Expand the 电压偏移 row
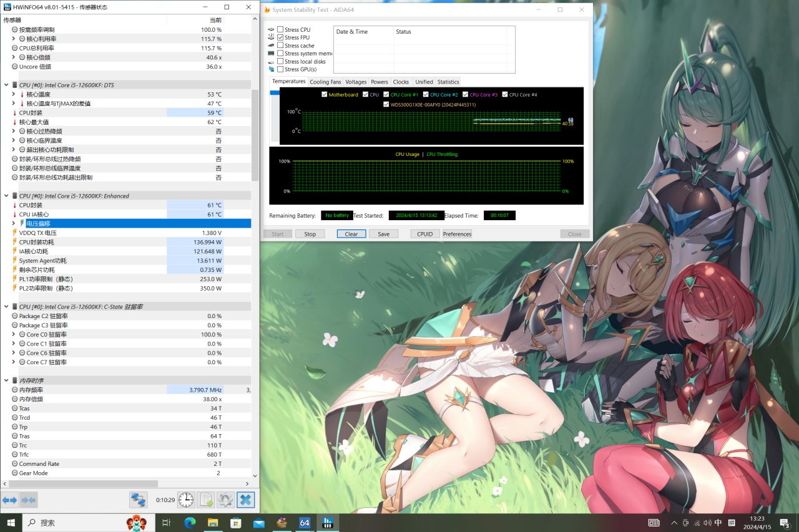This screenshot has width=799, height=532. pos(14,223)
